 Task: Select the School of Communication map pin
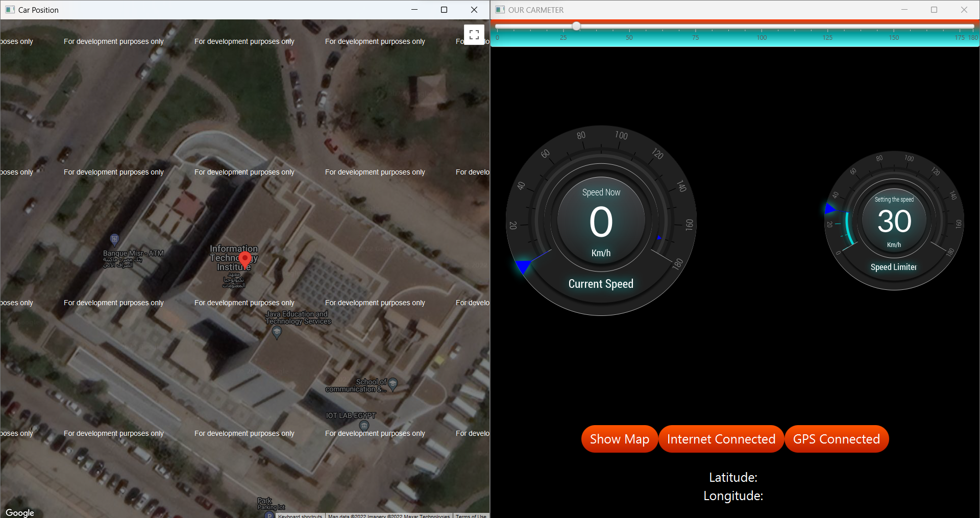click(x=393, y=385)
